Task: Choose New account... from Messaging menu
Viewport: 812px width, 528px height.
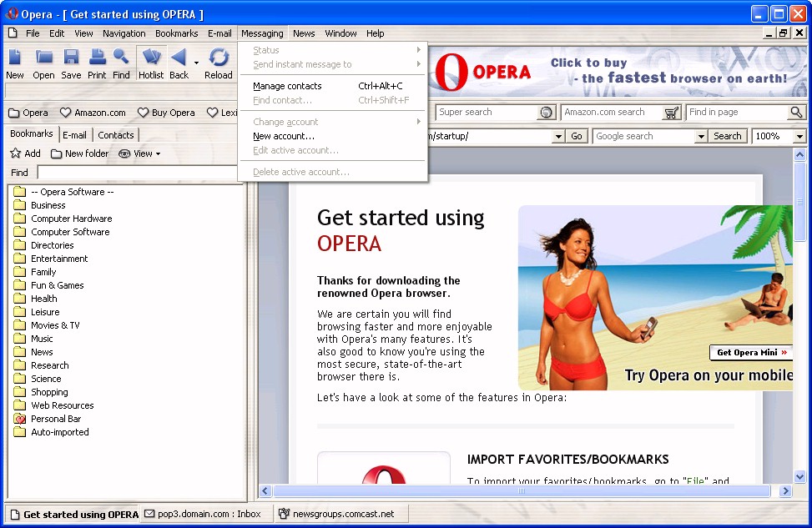Action: (x=332, y=136)
